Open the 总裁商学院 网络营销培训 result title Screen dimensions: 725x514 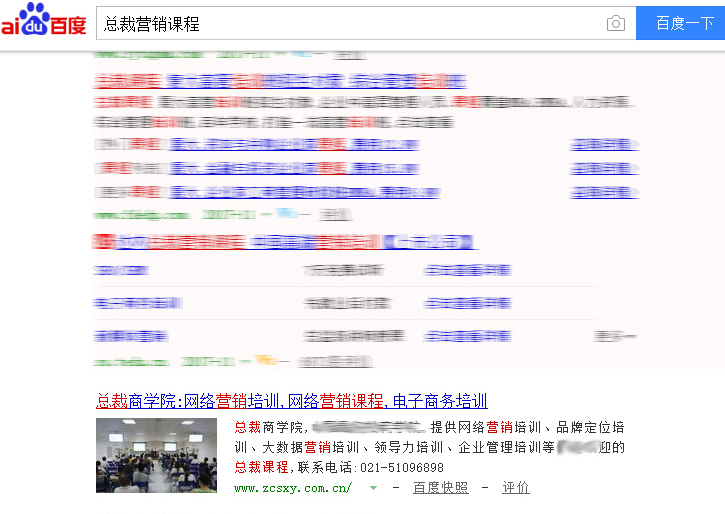(292, 401)
